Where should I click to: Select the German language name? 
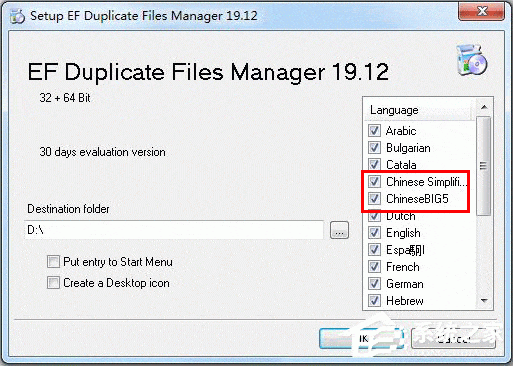coord(405,284)
